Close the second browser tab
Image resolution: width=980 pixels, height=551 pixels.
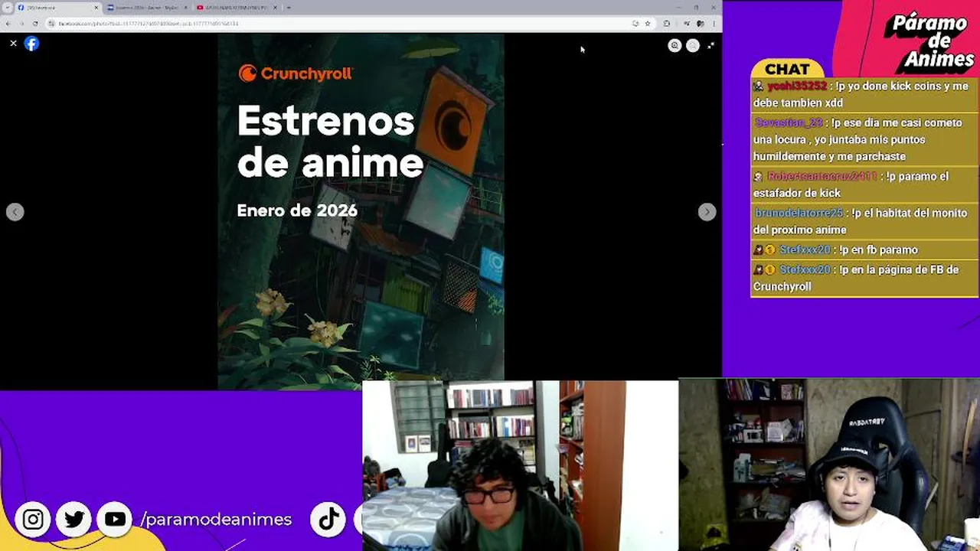pyautogui.click(x=186, y=8)
